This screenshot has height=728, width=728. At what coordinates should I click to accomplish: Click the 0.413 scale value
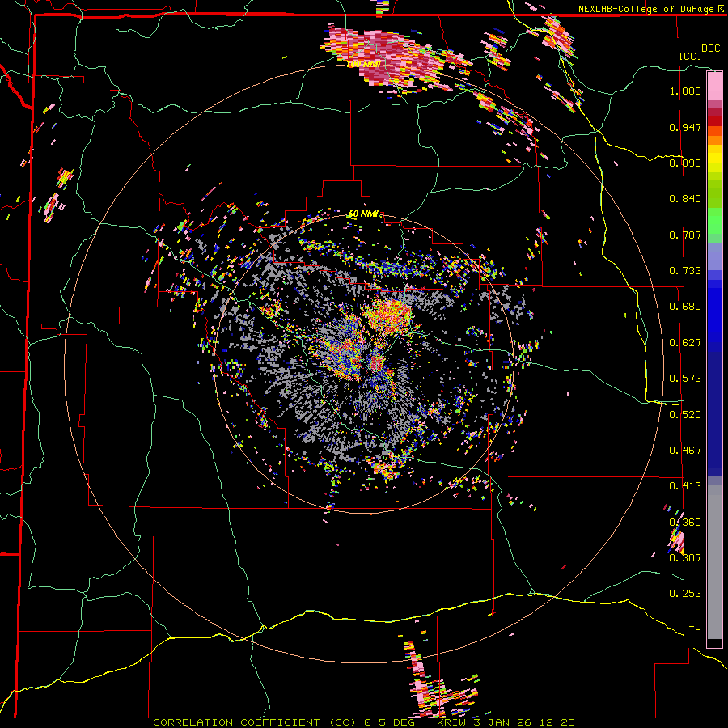click(685, 486)
